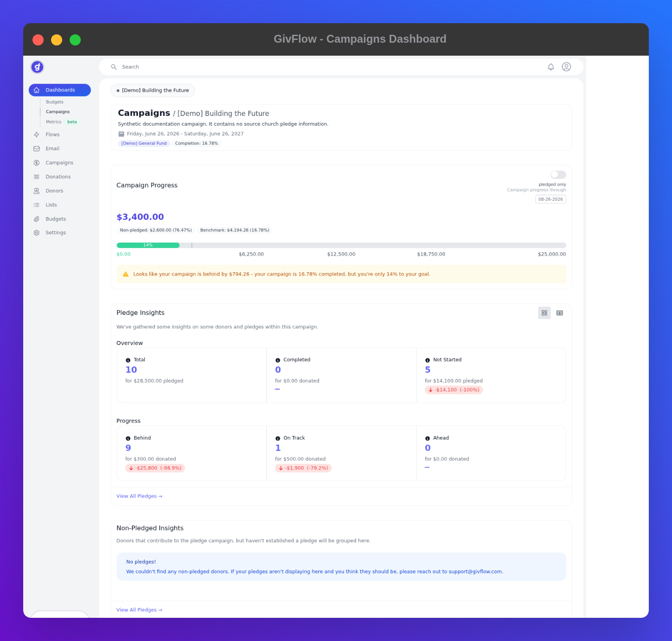Image resolution: width=672 pixels, height=641 pixels.
Task: Click the macOS green maximize button
Action: coord(75,40)
